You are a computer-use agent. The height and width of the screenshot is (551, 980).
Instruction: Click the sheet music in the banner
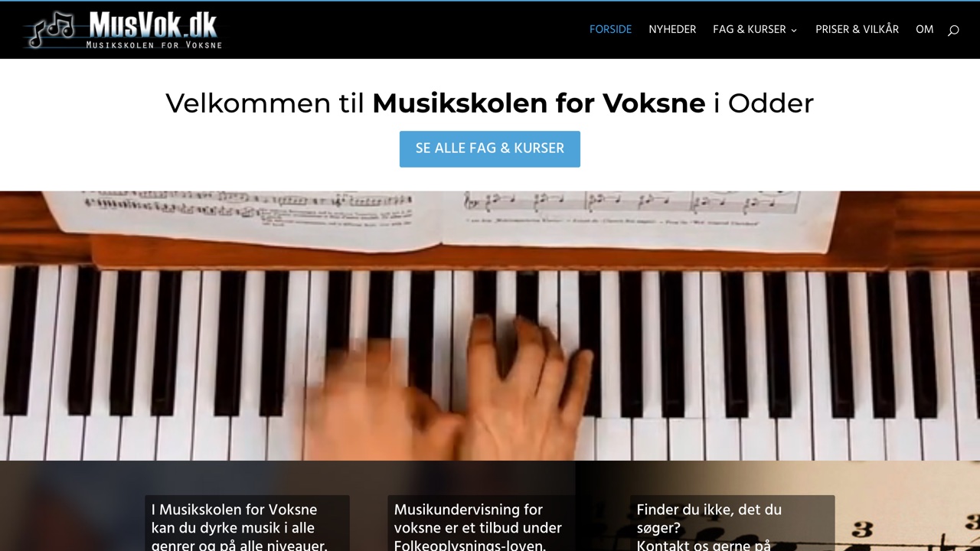point(444,218)
